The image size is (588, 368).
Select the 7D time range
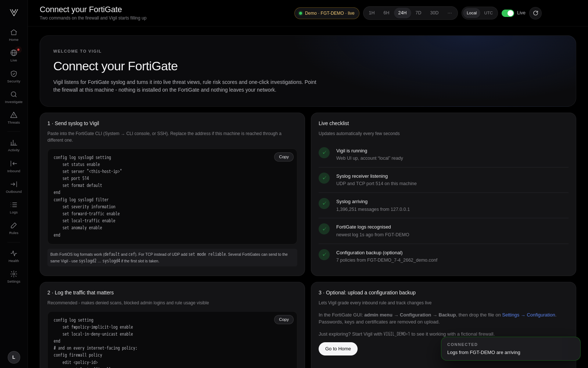(x=418, y=13)
